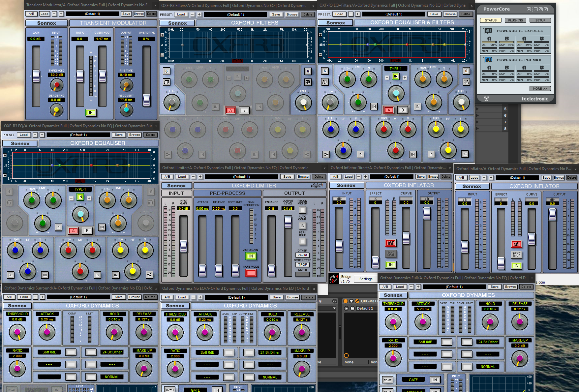
Task: Toggle MF band IN in Oxford Equaliser window
Action: 97,275
